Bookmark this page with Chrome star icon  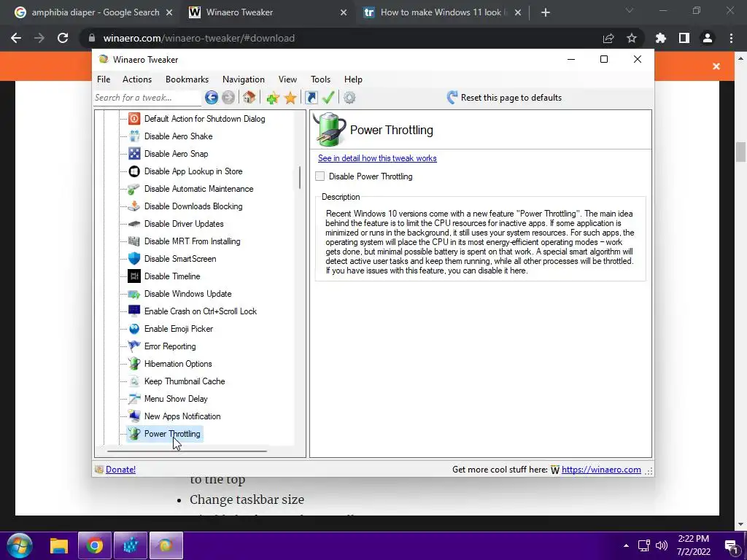click(x=632, y=38)
